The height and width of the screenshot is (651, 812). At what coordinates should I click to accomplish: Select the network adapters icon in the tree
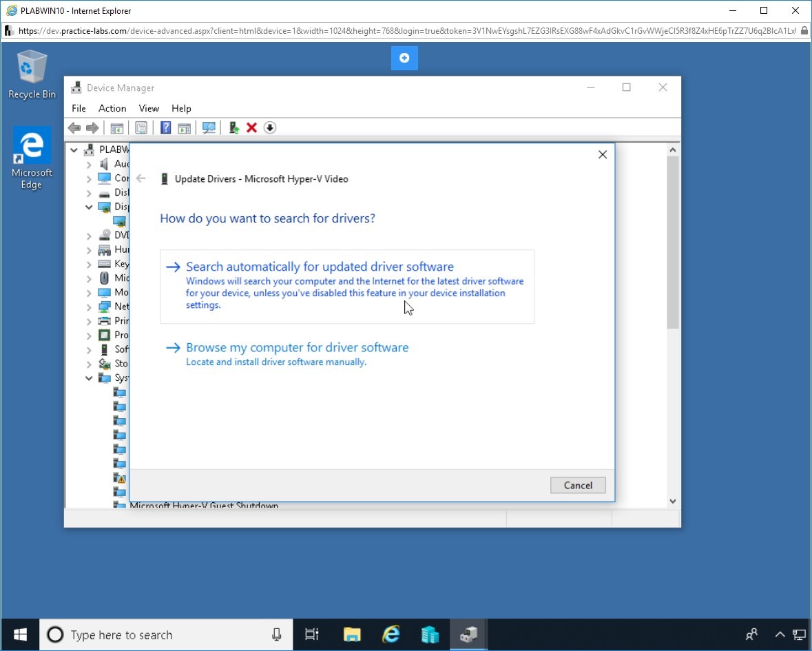click(x=105, y=307)
